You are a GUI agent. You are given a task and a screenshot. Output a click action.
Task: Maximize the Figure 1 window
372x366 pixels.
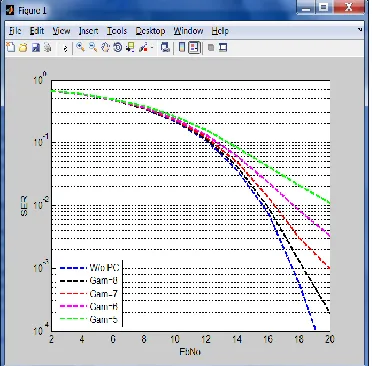click(324, 7)
